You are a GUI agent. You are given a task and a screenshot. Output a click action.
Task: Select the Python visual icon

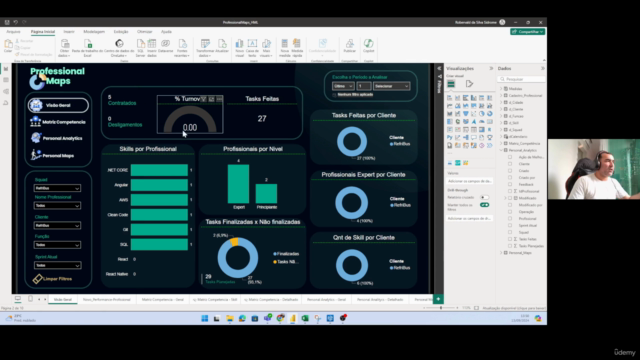click(x=449, y=138)
